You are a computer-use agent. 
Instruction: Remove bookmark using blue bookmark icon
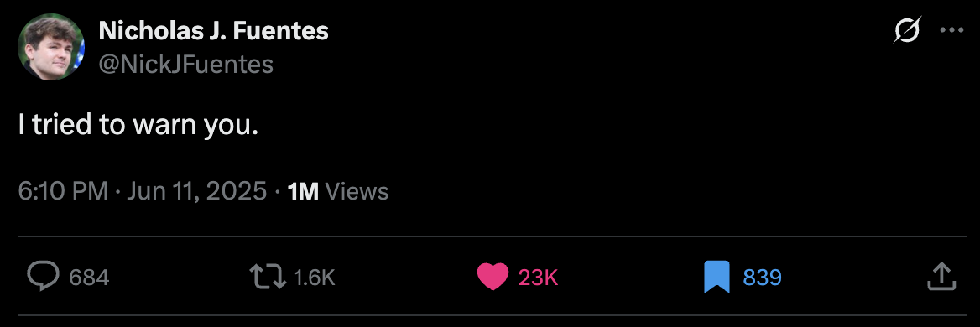pyautogui.click(x=717, y=277)
